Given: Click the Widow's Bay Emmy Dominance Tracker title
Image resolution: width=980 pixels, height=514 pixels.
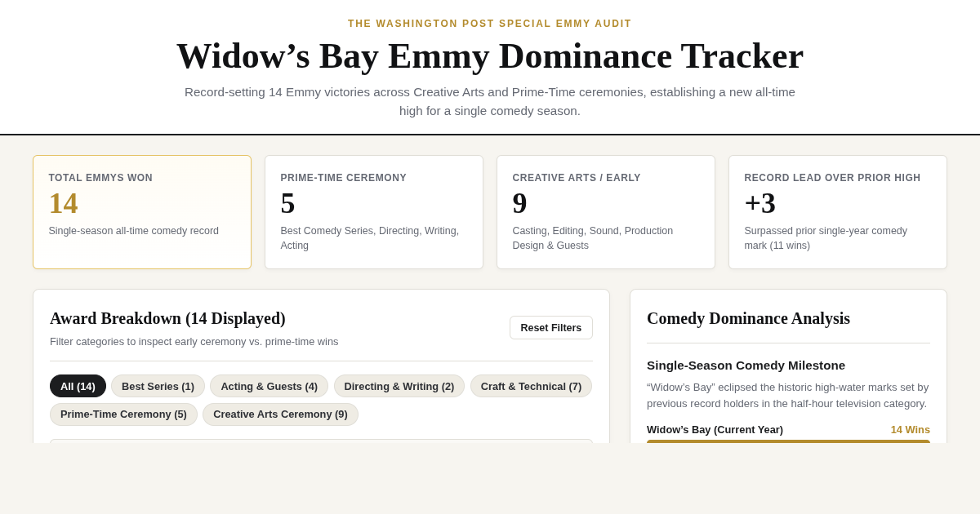Looking at the screenshot, I should pyautogui.click(x=490, y=55).
